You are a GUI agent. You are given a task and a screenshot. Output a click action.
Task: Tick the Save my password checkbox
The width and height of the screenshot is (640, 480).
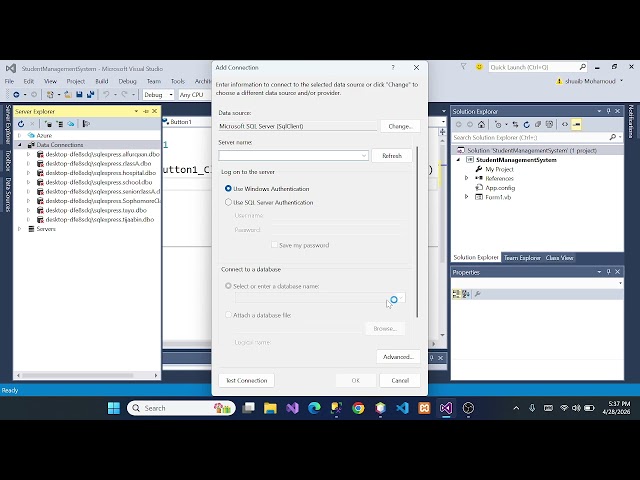274,245
